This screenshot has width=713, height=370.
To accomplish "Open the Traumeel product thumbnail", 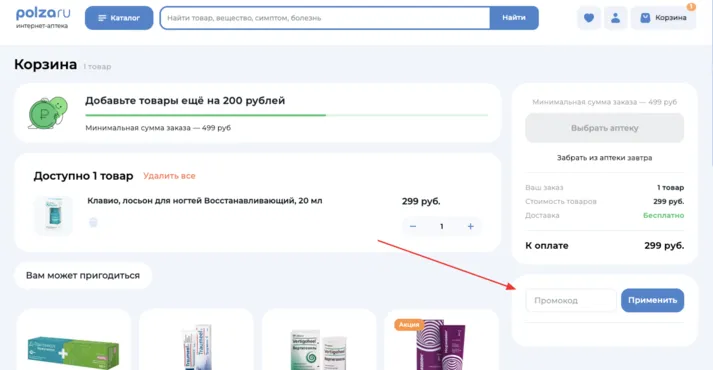I will coord(196,346).
